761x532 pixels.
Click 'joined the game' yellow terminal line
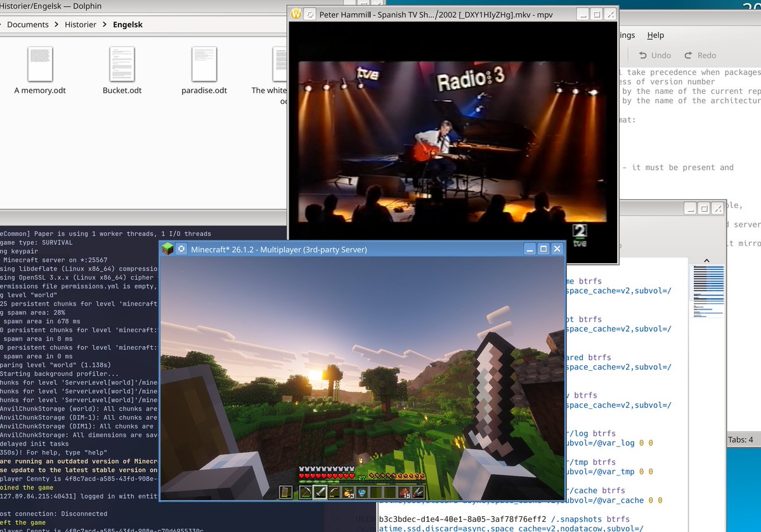coord(27,488)
